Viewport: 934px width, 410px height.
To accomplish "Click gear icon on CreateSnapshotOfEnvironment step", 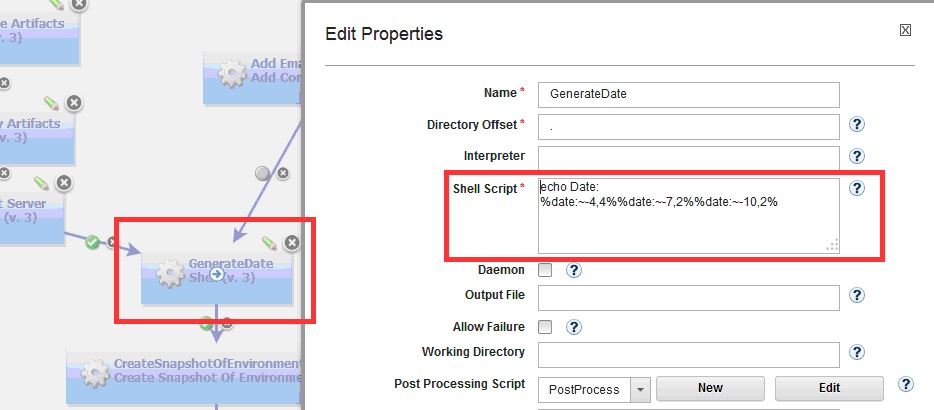I will [x=94, y=371].
